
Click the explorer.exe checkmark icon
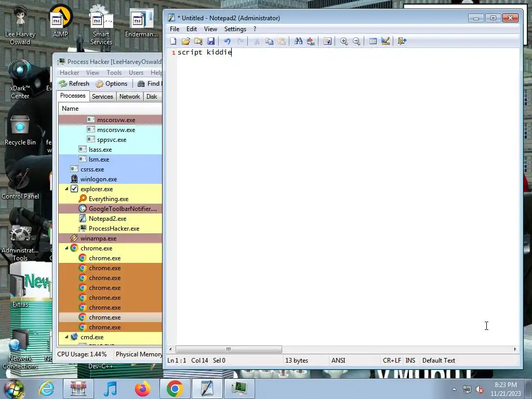click(x=74, y=189)
